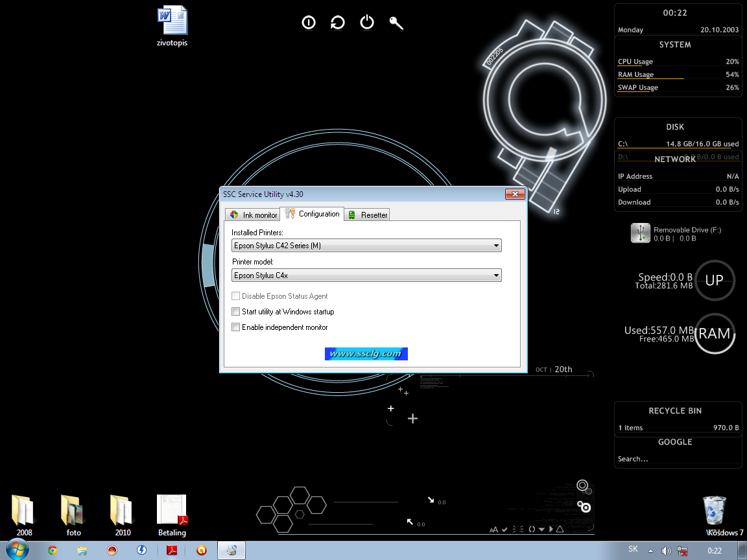Open the volume speaker tray icon
Viewport: 747px width, 560px height.
click(666, 551)
